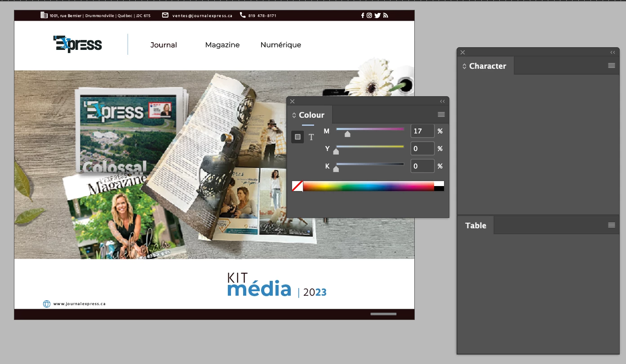Click the Magenta value field showing 17
This screenshot has width=626, height=364.
(x=422, y=131)
